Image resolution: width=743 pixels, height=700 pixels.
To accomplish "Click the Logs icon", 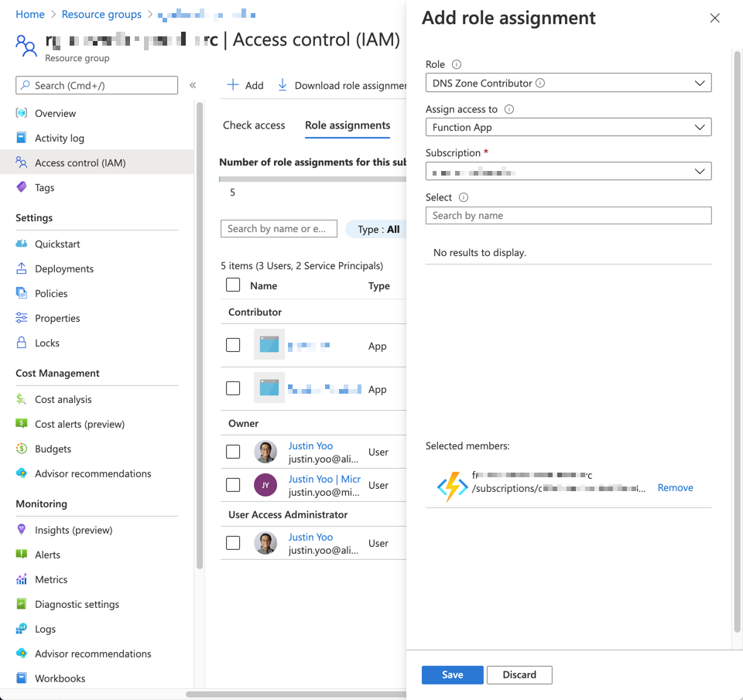I will click(x=22, y=628).
